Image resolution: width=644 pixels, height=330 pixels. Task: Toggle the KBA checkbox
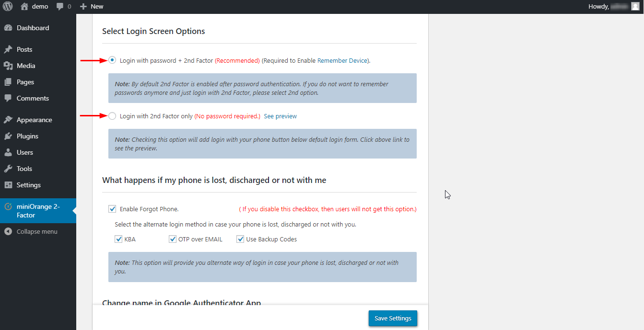(x=118, y=239)
